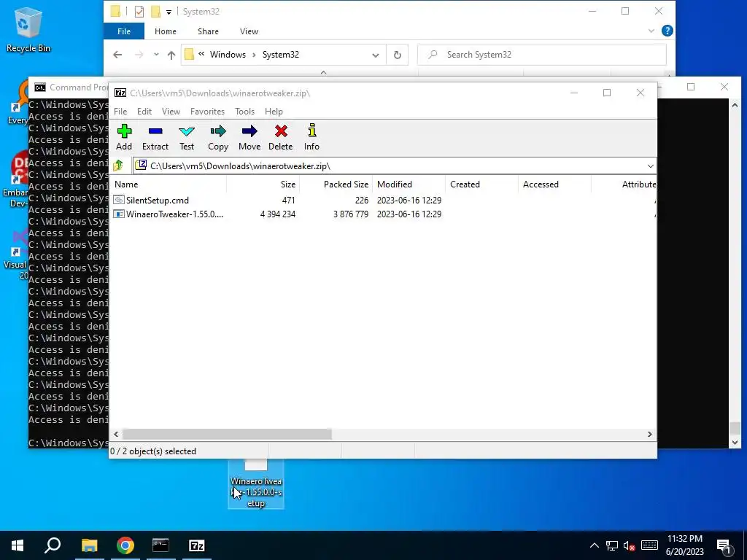Select the Recycle Bin desktop icon
The width and height of the screenshot is (747, 560).
28,29
